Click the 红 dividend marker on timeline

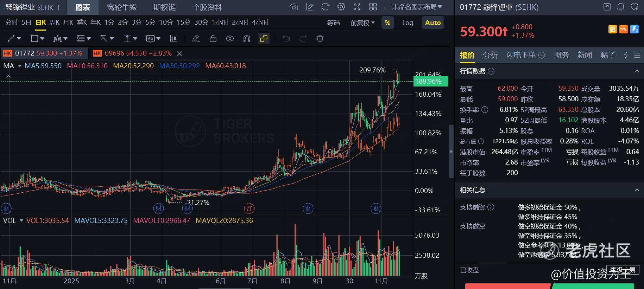point(249,208)
